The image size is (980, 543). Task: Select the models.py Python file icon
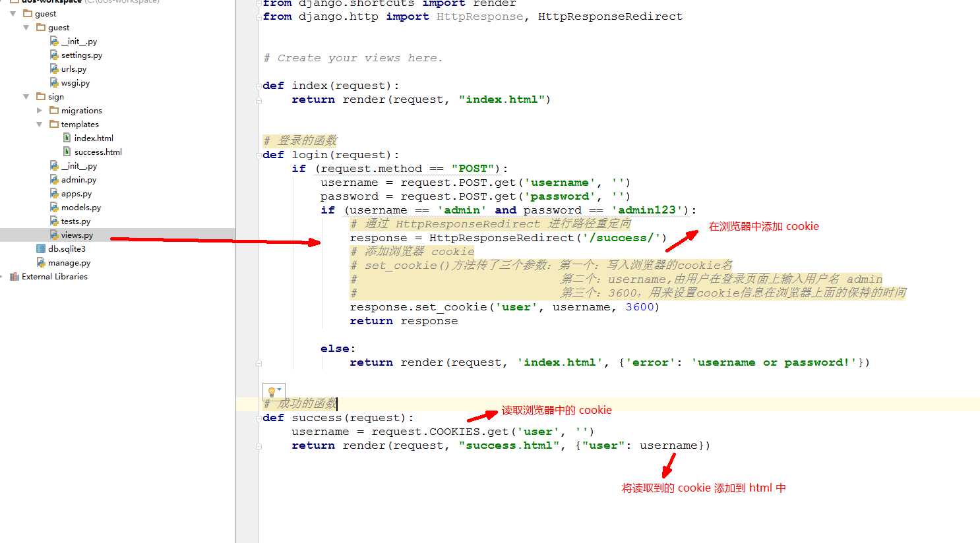(x=54, y=208)
